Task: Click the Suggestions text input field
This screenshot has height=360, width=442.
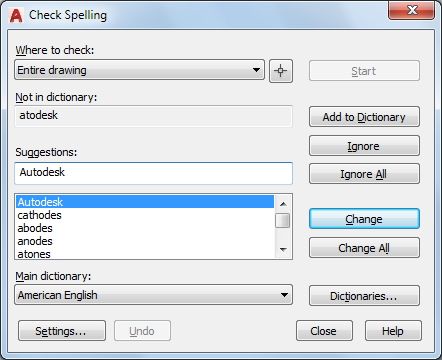Action: pos(153,173)
